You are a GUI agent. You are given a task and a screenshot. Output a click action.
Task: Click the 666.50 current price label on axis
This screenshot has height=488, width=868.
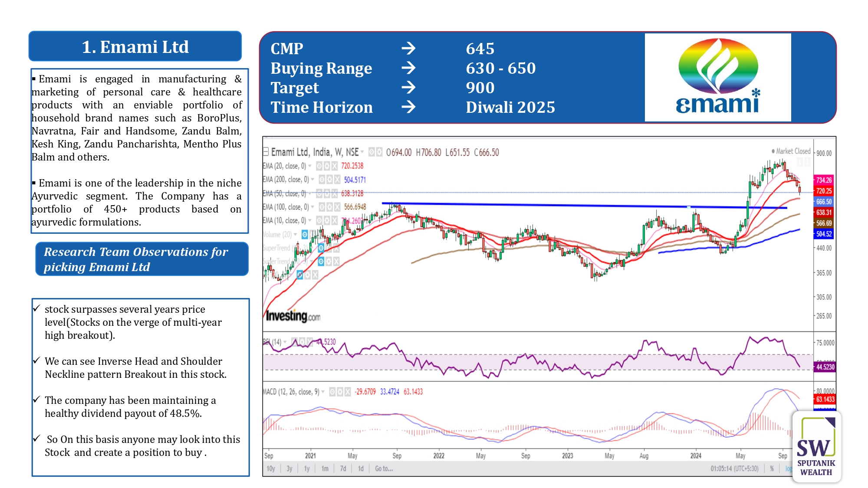tap(824, 202)
